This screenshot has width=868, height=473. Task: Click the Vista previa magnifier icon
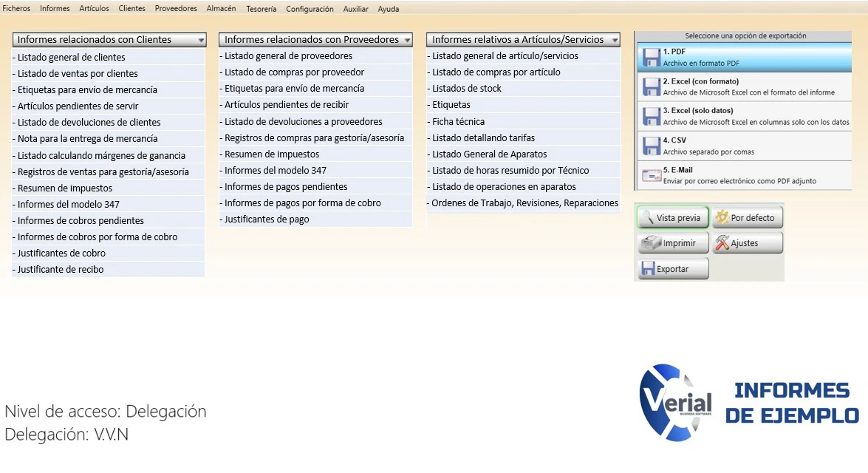pyautogui.click(x=648, y=218)
